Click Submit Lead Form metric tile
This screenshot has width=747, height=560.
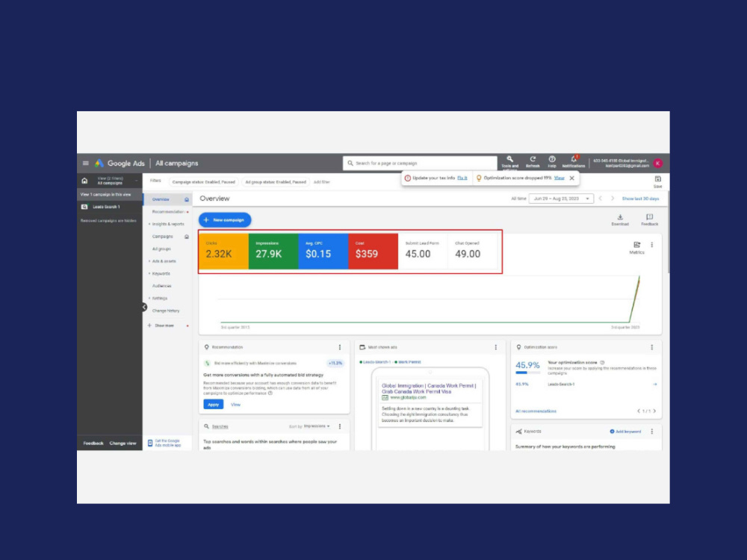click(x=423, y=252)
